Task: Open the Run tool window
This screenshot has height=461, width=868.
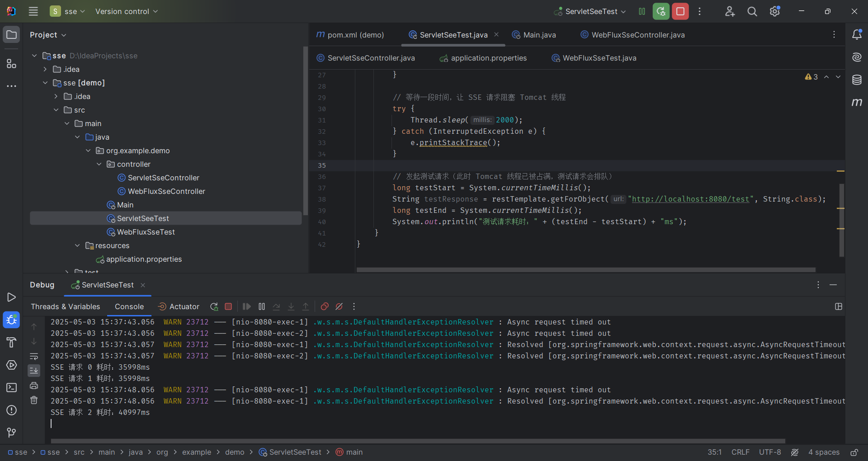Action: (x=12, y=297)
